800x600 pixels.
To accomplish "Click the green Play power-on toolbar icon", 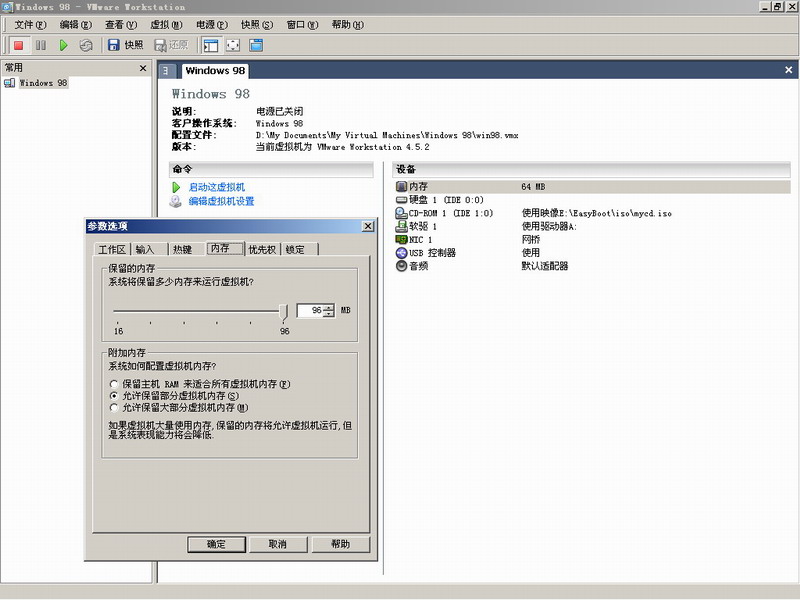I will pos(63,45).
